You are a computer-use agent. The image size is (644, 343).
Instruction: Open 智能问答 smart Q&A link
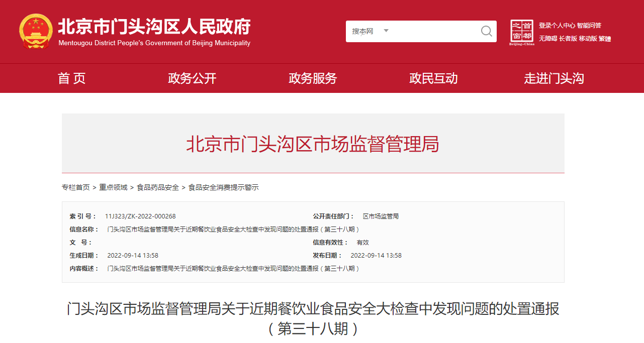[589, 26]
